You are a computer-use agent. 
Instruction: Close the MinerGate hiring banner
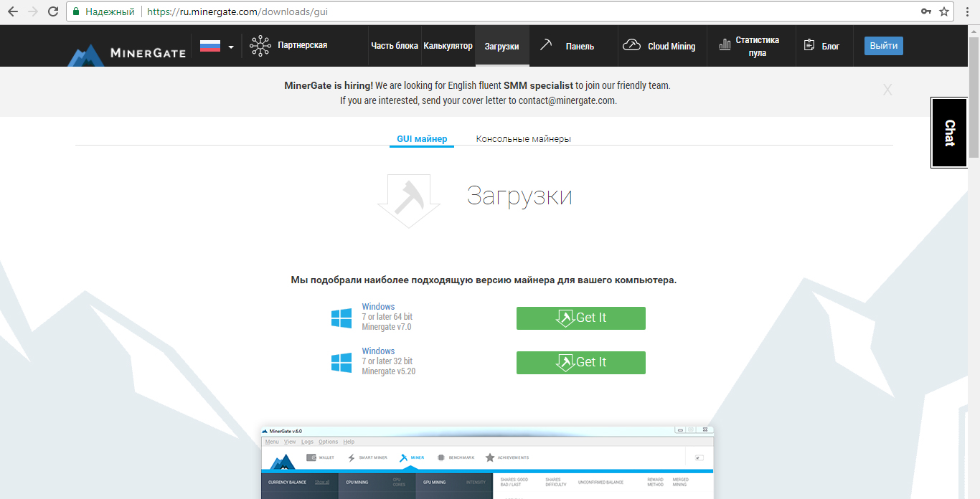click(x=887, y=90)
